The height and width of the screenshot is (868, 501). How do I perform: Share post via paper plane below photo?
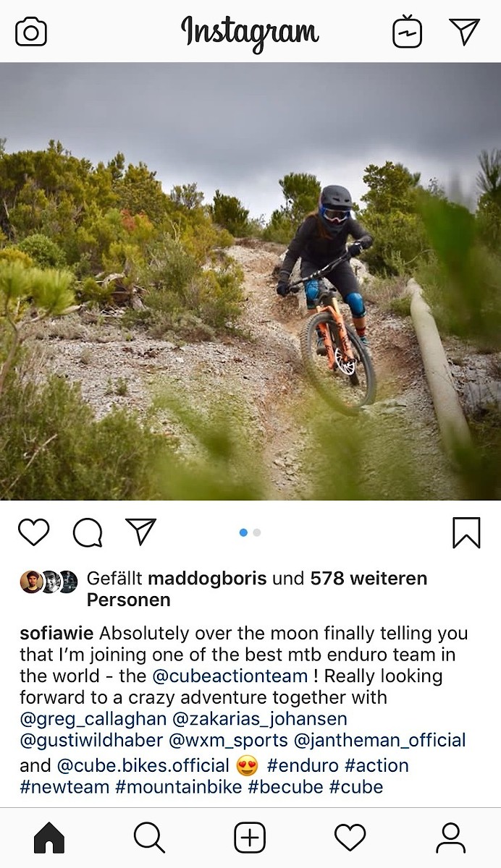(141, 532)
